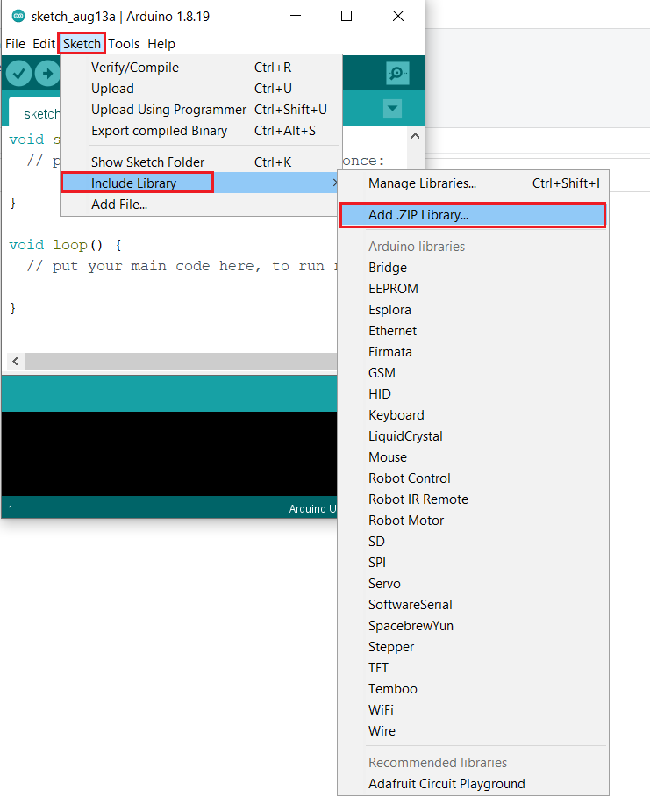
Task: Include the Robot Motor library
Action: pyautogui.click(x=473, y=521)
